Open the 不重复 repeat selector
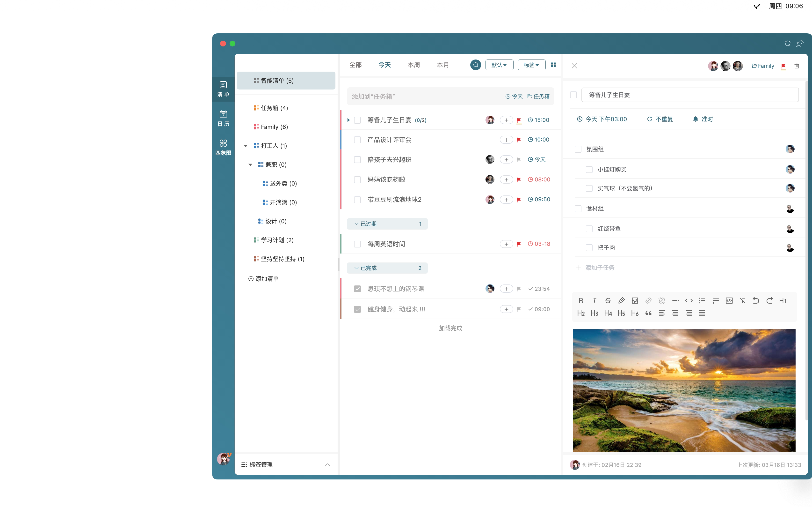Image resolution: width=812 pixels, height=508 pixels. (660, 119)
